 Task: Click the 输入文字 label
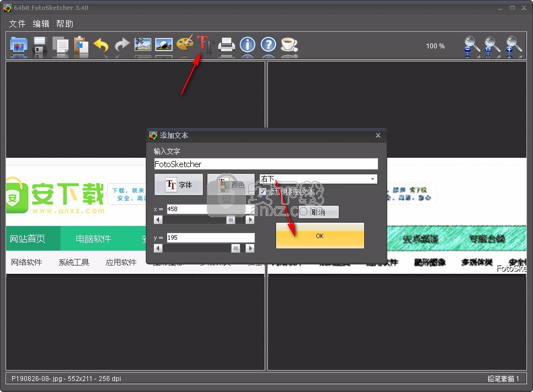coord(167,151)
